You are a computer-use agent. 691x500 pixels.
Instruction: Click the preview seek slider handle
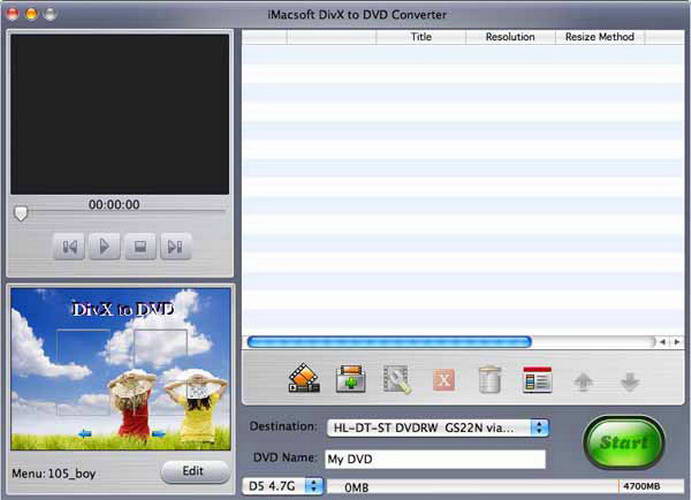[20, 213]
